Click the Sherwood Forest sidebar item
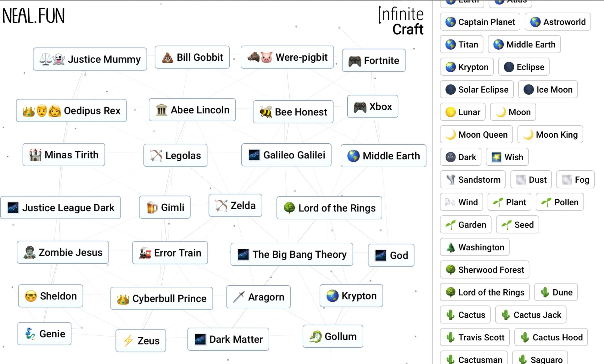The width and height of the screenshot is (604, 364). click(x=484, y=270)
